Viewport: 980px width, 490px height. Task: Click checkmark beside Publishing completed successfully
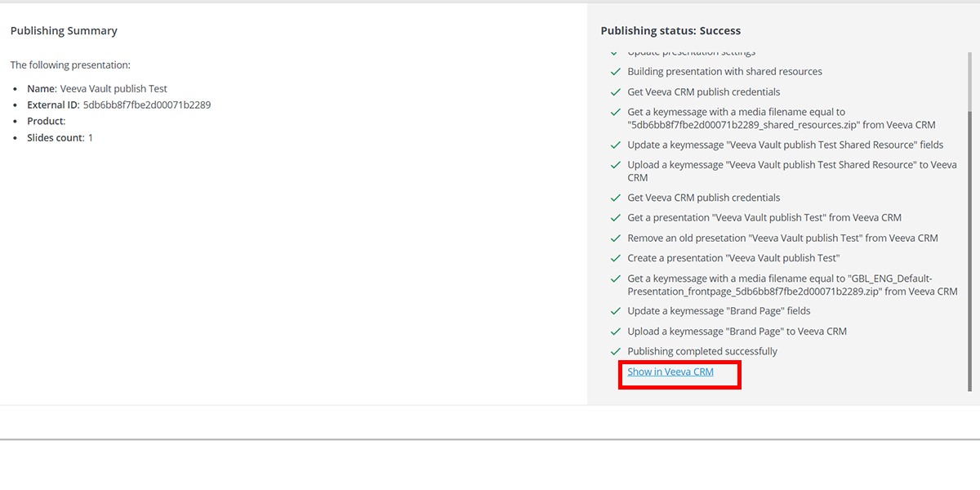tap(616, 352)
